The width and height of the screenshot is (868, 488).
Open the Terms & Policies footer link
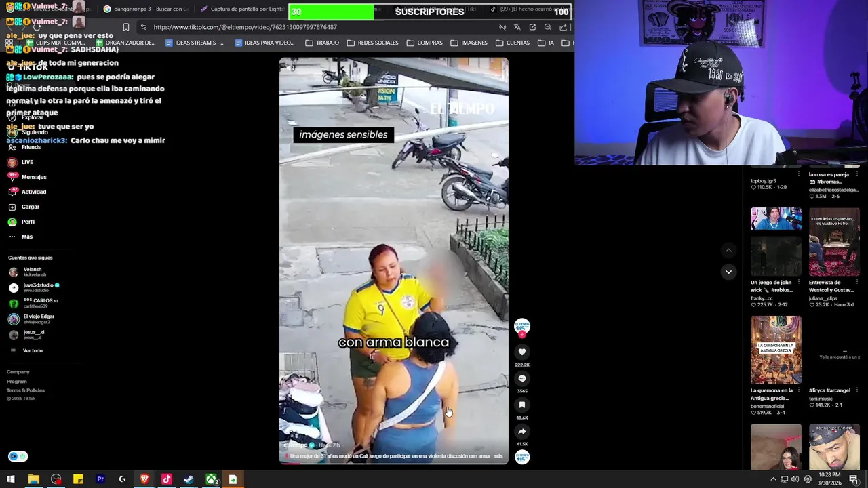pyautogui.click(x=26, y=390)
